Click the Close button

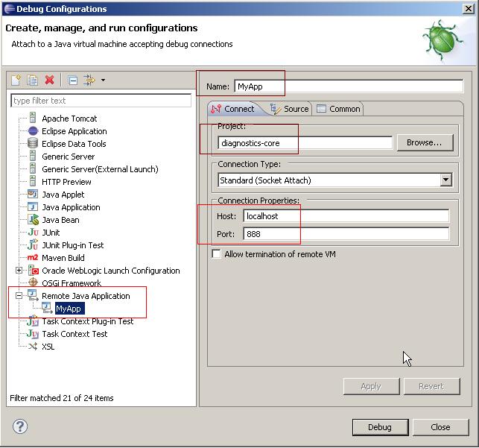440,427
